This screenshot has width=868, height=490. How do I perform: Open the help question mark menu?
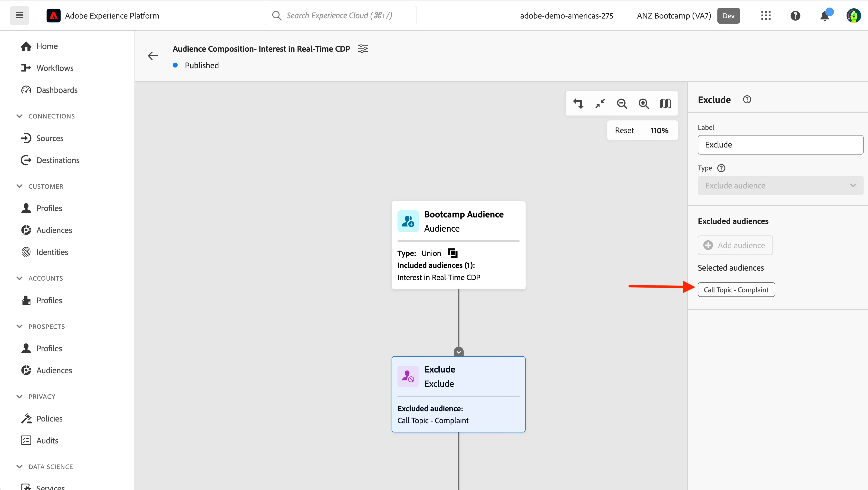coord(795,16)
